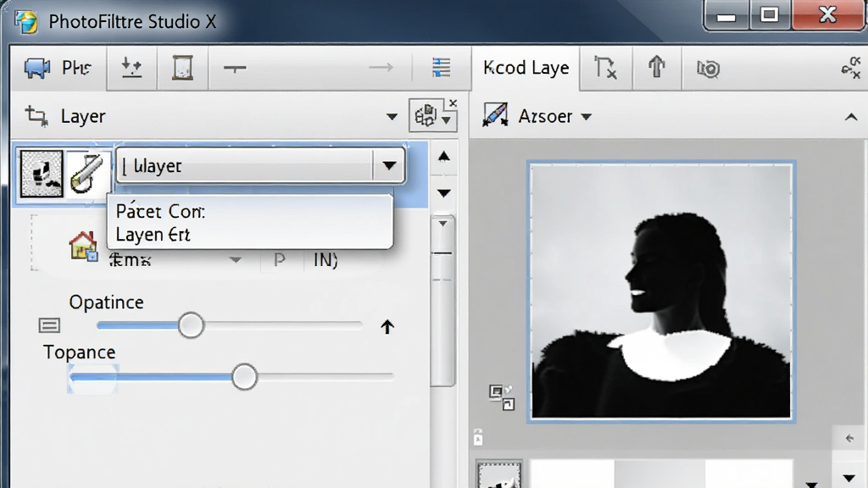
Task: Adjust the Opatince slider handle
Action: (x=191, y=325)
